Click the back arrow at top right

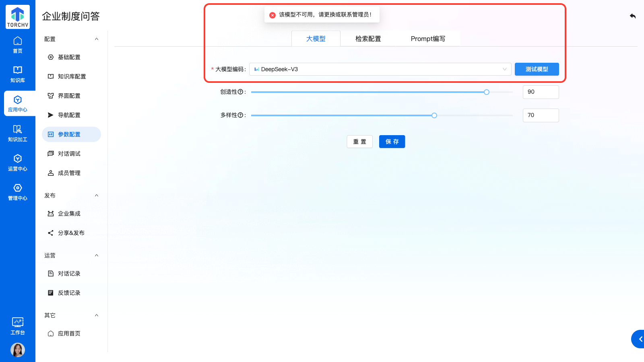click(x=633, y=16)
